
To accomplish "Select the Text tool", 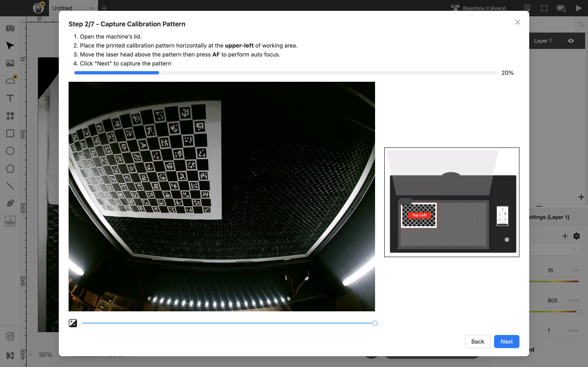I will tap(10, 98).
